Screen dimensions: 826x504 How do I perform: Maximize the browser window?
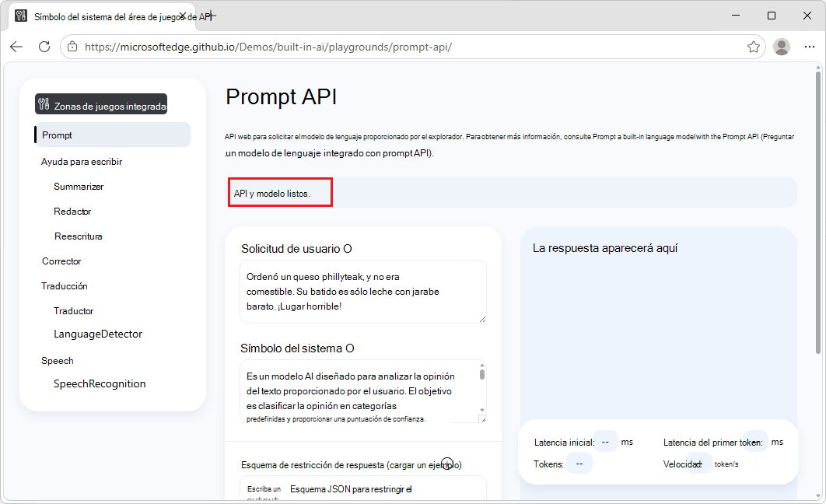click(x=772, y=16)
